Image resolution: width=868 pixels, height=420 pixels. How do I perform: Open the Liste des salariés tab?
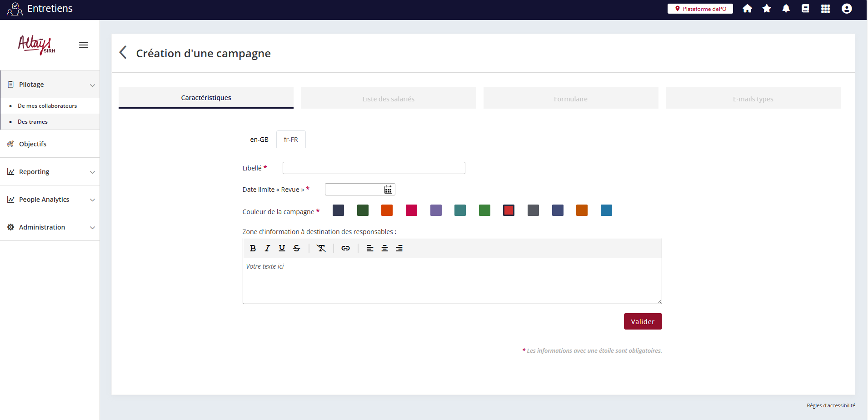(x=388, y=99)
